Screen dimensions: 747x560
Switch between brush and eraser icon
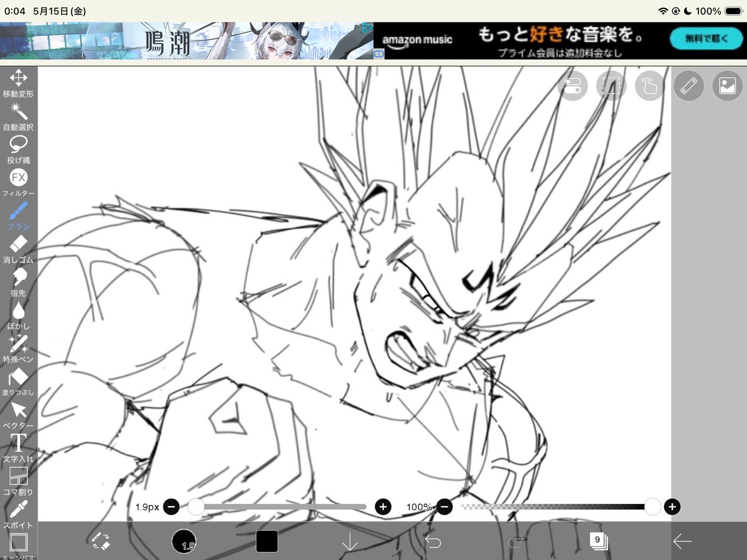[101, 541]
